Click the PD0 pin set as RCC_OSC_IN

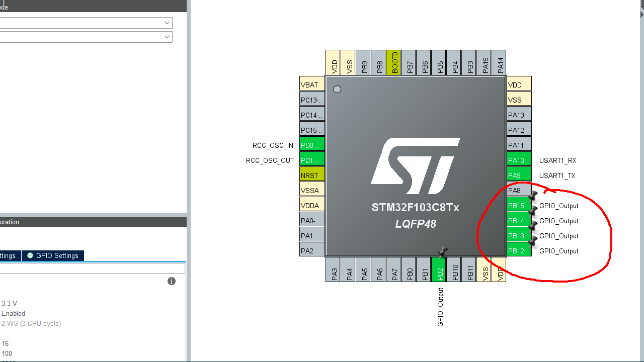point(310,145)
